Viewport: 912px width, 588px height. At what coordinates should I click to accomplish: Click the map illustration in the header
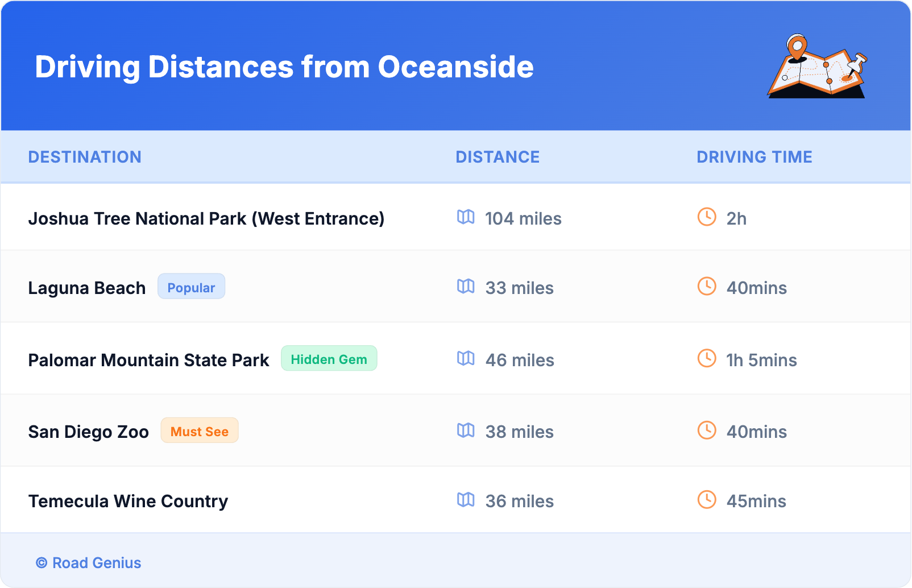pyautogui.click(x=818, y=67)
